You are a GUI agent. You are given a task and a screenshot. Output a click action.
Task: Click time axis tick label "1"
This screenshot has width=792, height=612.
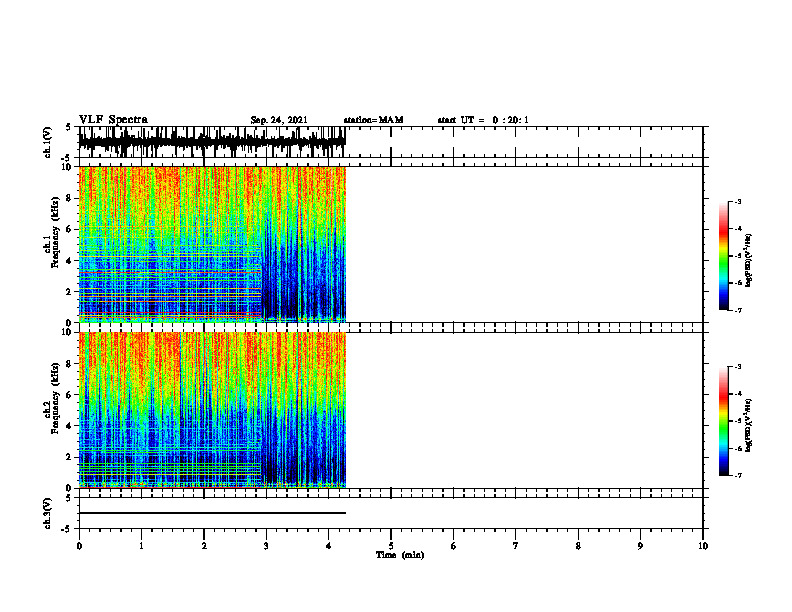tap(141, 546)
